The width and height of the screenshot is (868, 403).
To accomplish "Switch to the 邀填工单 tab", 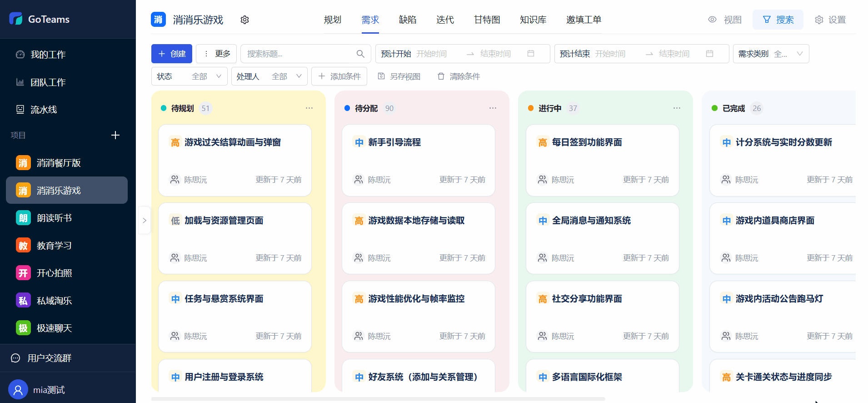I will tap(584, 20).
